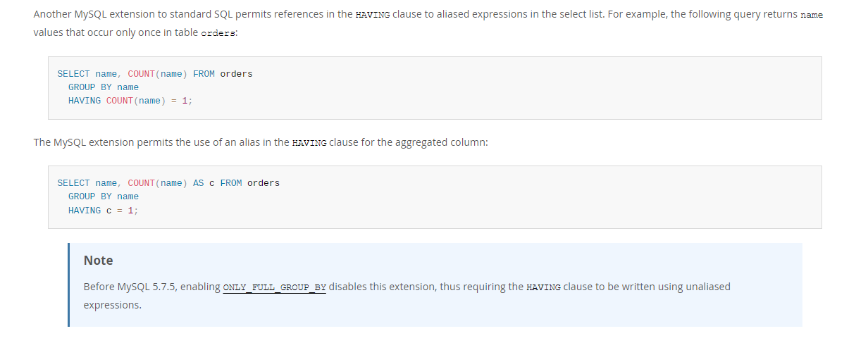The width and height of the screenshot is (868, 343).
Task: Click inline HAVING code in the opening paragraph
Action: point(373,15)
